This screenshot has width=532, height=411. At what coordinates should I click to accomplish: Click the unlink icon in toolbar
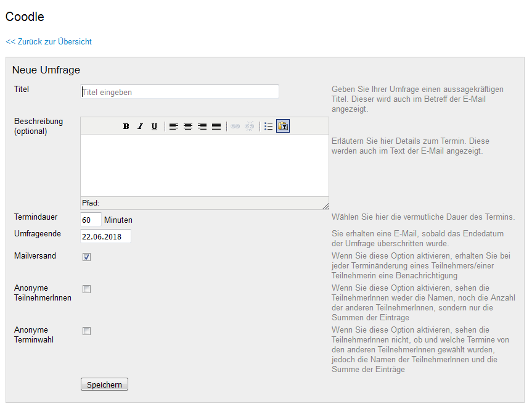pyautogui.click(x=250, y=127)
